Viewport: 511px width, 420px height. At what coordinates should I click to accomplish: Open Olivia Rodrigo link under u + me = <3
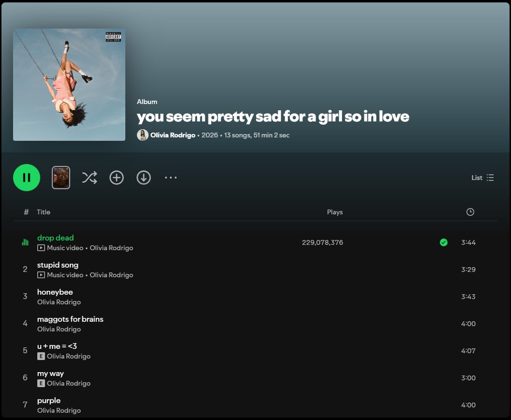click(x=69, y=356)
